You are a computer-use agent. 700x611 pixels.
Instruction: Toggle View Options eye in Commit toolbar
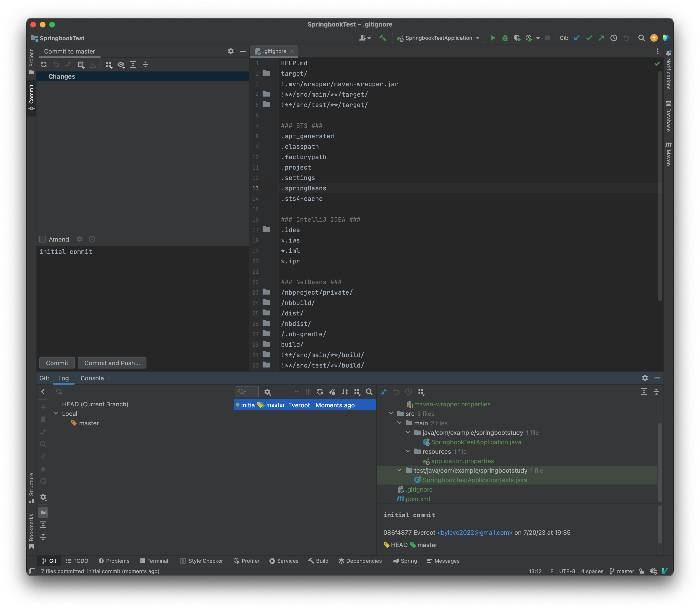(x=121, y=64)
